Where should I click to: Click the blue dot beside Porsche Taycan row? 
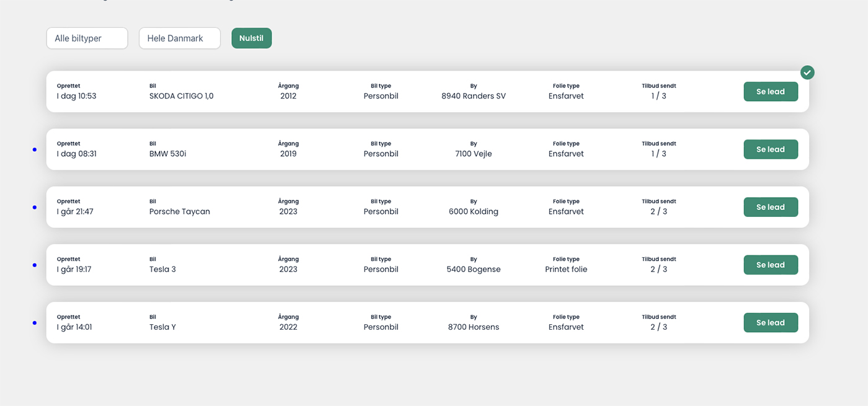click(x=35, y=207)
